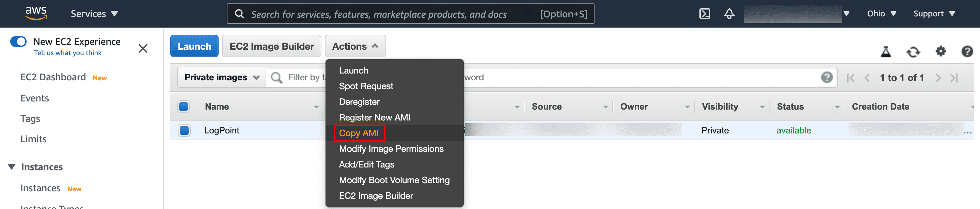Open the Services dropdown
Screen dimensions: 980x209
click(94, 14)
